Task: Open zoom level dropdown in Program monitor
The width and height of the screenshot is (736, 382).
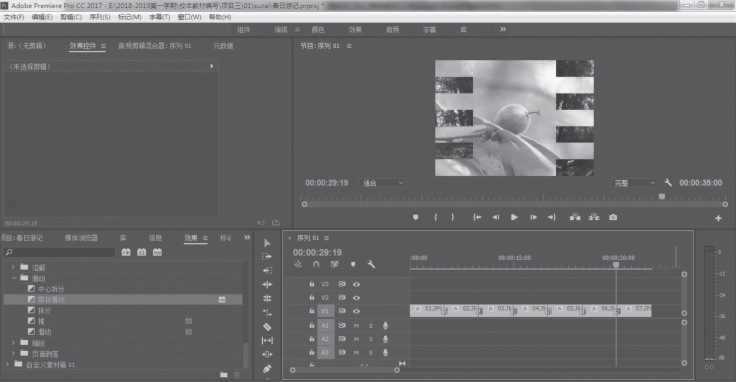Action: (383, 183)
